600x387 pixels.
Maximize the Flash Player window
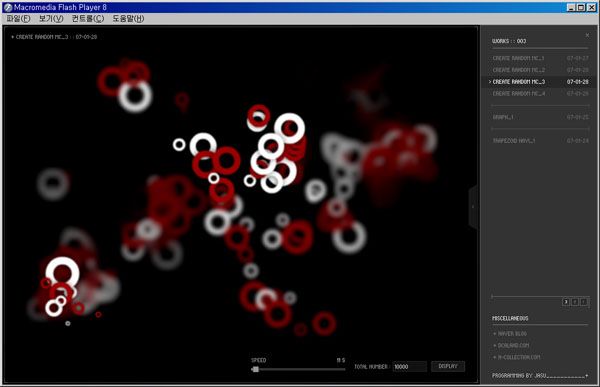(580, 7)
